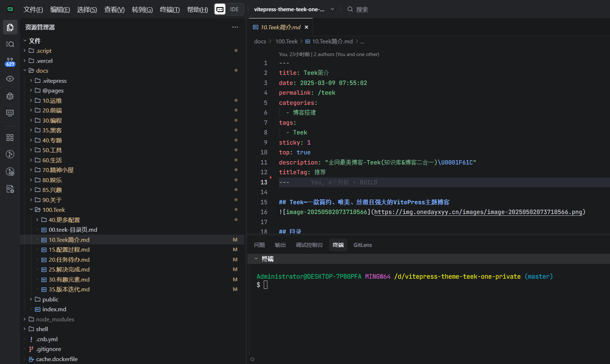The width and height of the screenshot is (610, 364).
Task: Switch to the GitLens panel tab
Action: point(363,245)
